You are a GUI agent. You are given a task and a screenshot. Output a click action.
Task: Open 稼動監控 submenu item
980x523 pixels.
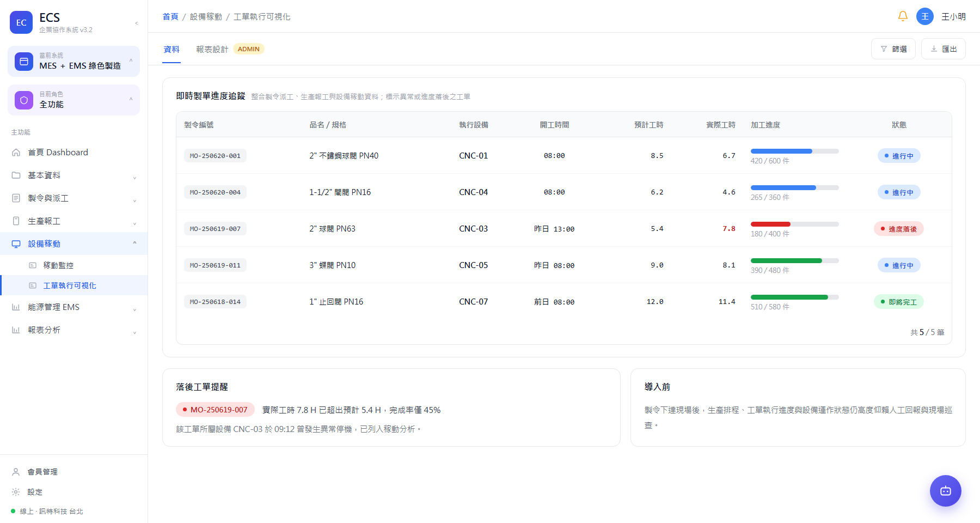pyautogui.click(x=74, y=265)
